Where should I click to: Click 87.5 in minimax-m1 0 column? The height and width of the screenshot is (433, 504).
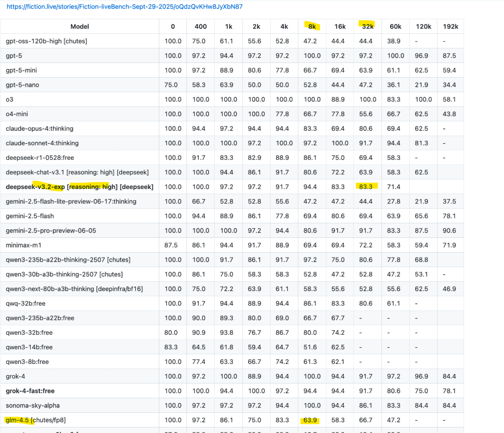(171, 245)
